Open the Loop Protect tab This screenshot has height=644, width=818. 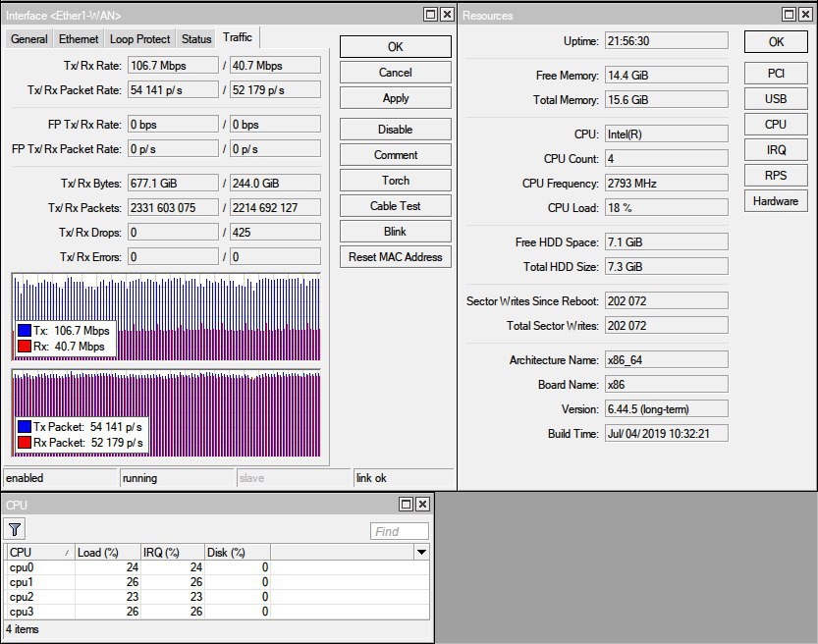click(x=139, y=39)
